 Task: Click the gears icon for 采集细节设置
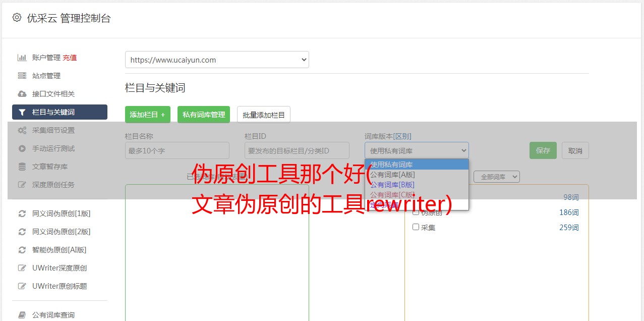tap(22, 130)
